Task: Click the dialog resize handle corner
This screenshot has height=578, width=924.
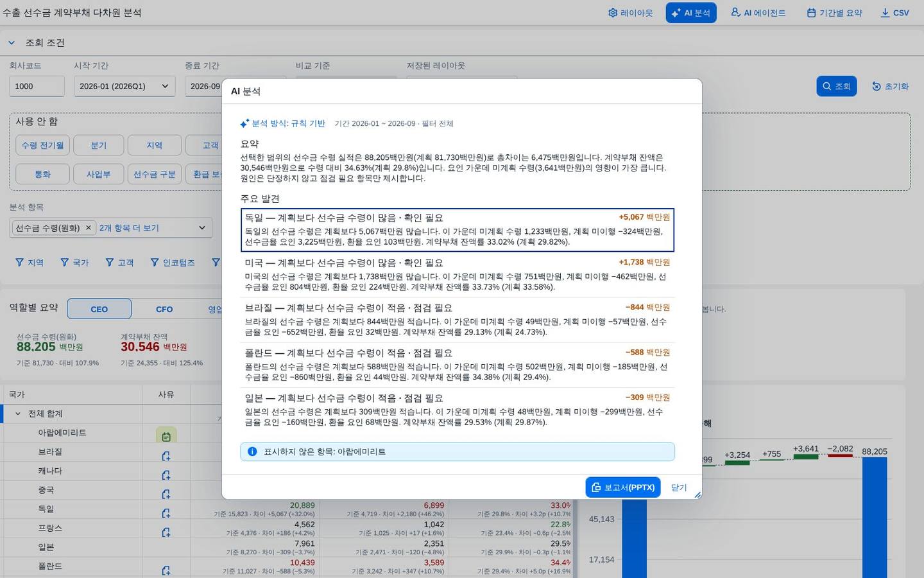Action: coord(697,495)
